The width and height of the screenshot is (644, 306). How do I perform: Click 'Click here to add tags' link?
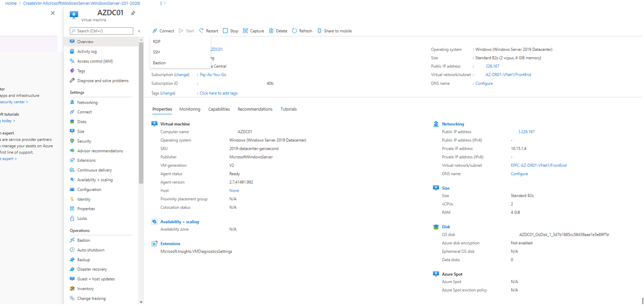(x=218, y=93)
